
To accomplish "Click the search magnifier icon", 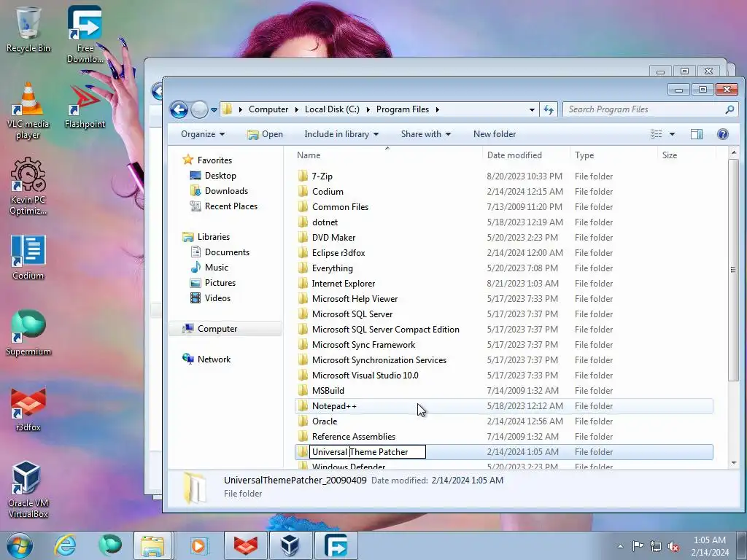I will pos(729,109).
